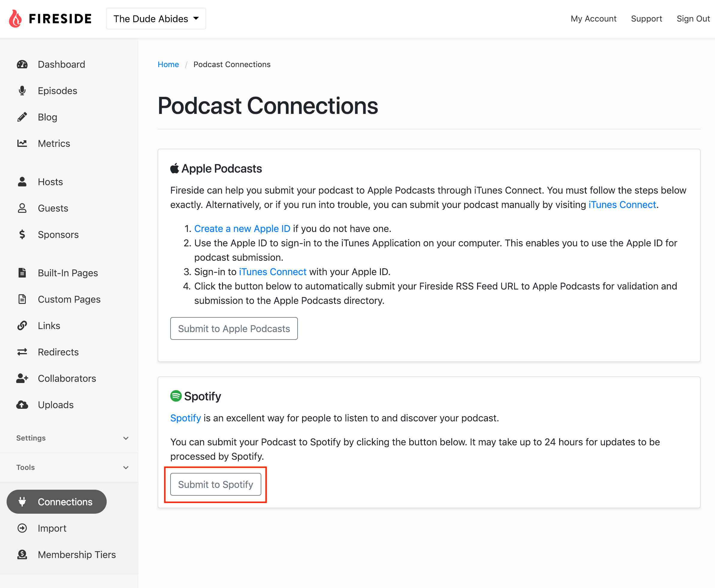Click the Redirects arrows icon
The image size is (715, 588).
[x=22, y=352]
